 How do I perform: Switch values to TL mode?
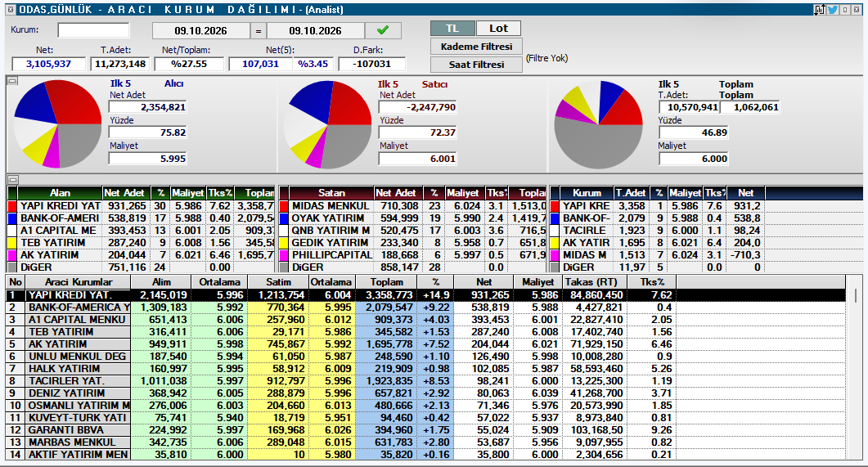[x=452, y=29]
